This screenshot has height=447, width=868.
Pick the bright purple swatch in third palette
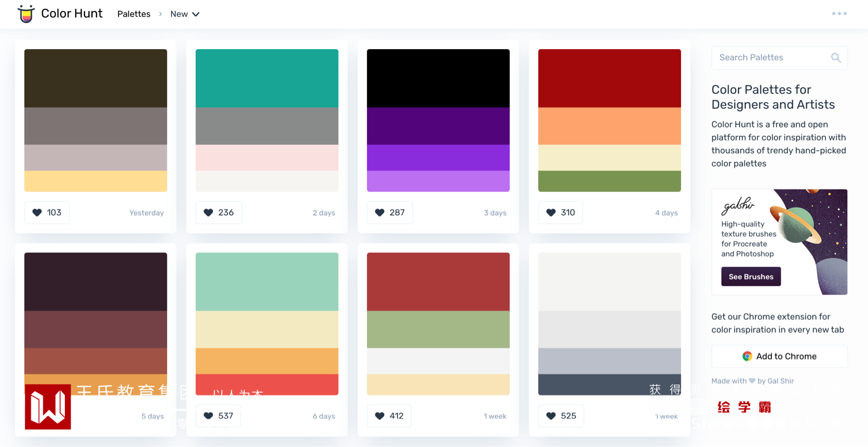coord(438,158)
